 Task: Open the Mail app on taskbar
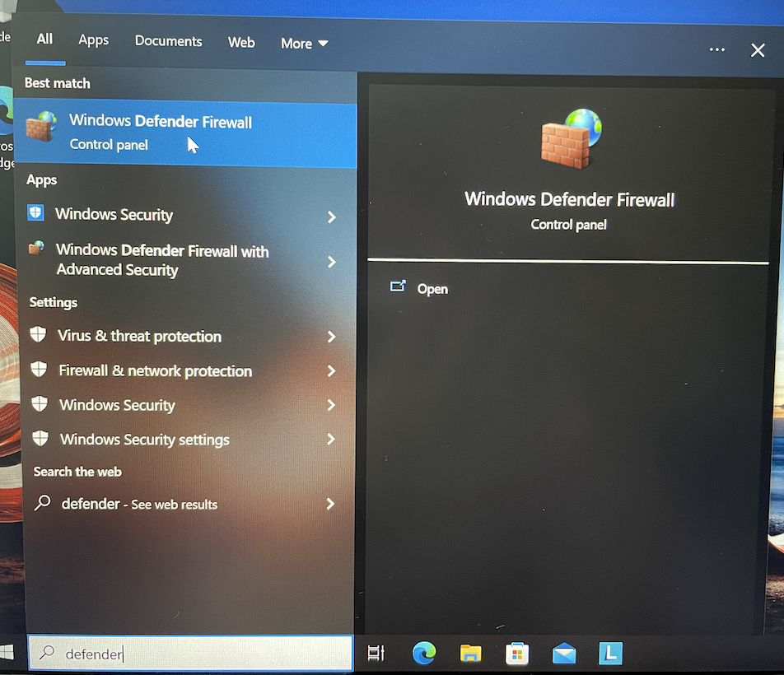pyautogui.click(x=564, y=654)
